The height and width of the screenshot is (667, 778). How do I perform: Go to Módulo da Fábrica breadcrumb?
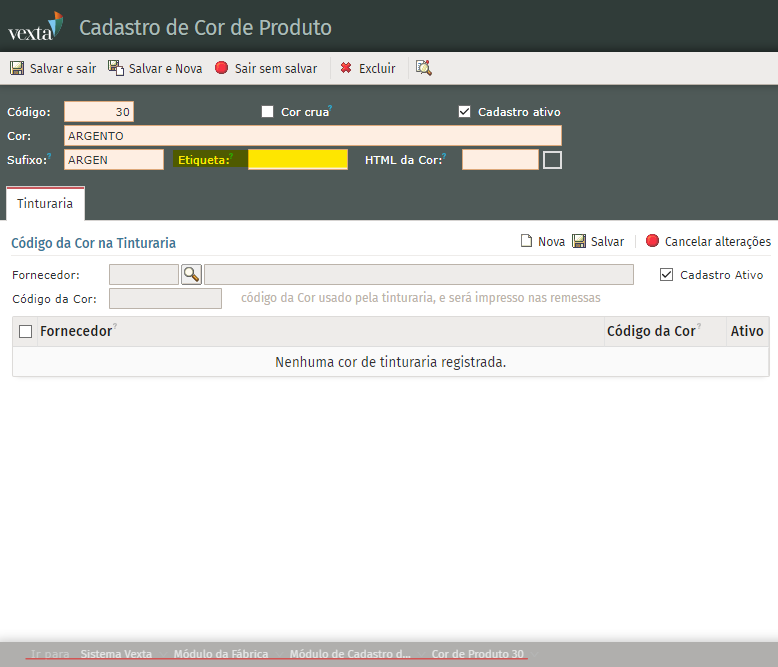tap(221, 654)
